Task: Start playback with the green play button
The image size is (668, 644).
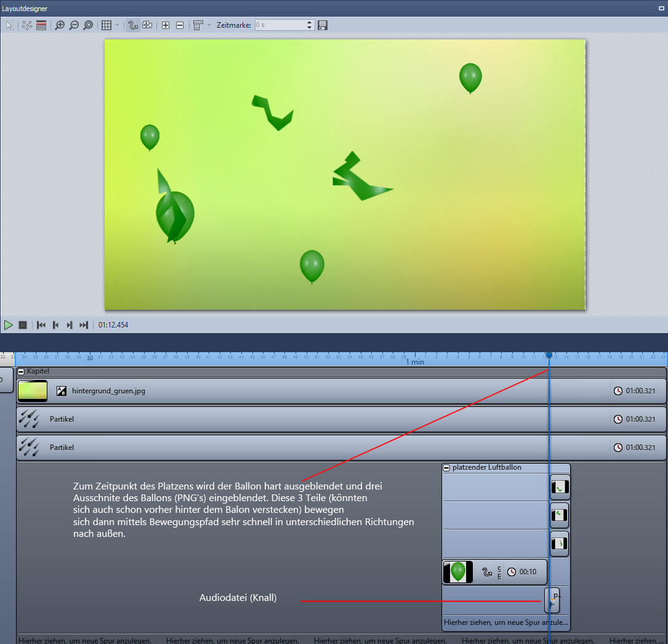Action: tap(9, 325)
